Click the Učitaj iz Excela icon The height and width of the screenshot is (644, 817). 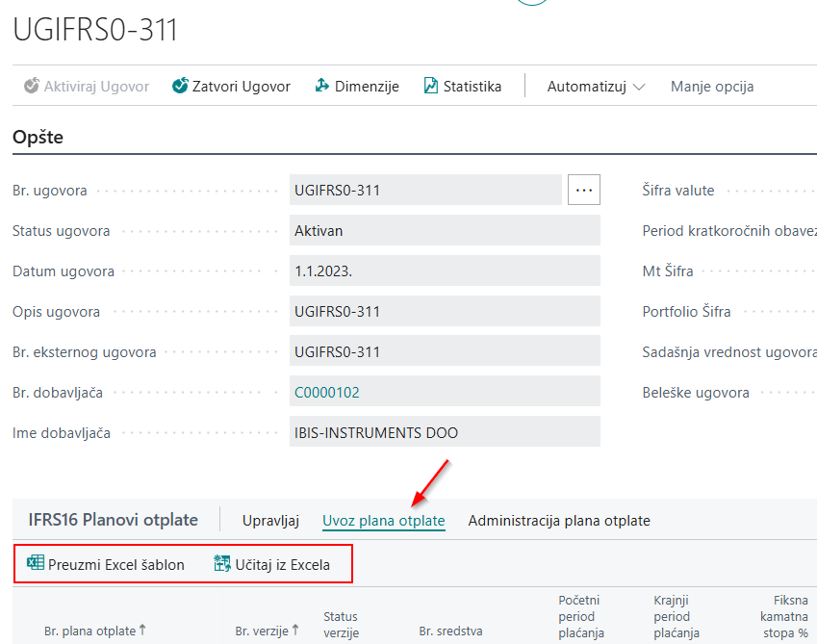(222, 563)
